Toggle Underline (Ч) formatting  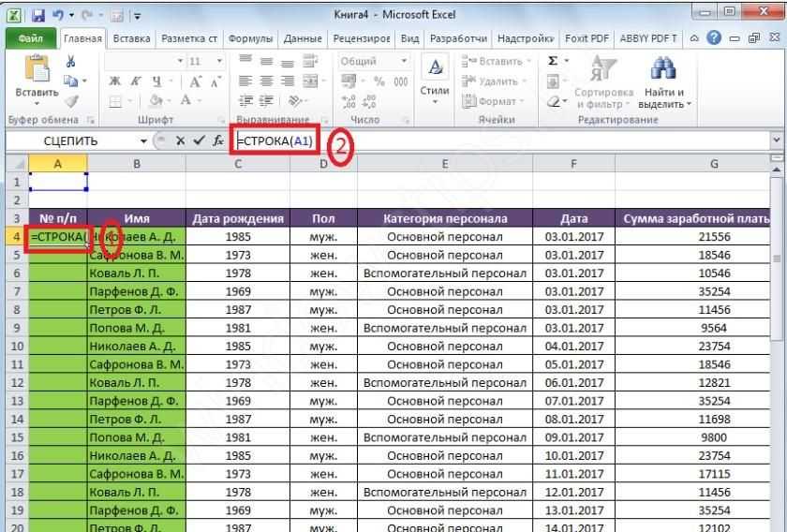coord(156,81)
